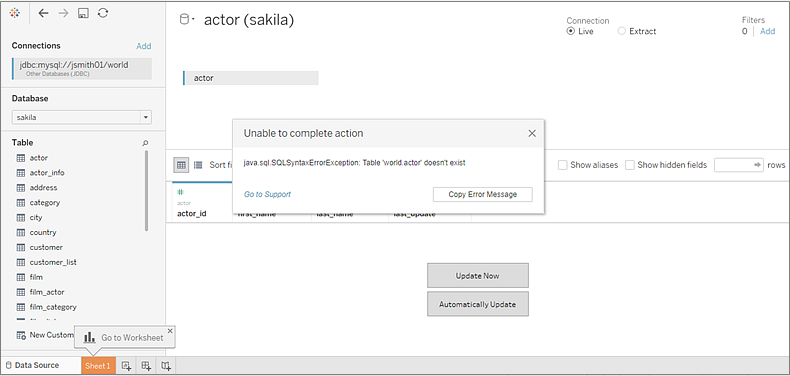
Task: Add a new dashboard
Action: [x=146, y=366]
